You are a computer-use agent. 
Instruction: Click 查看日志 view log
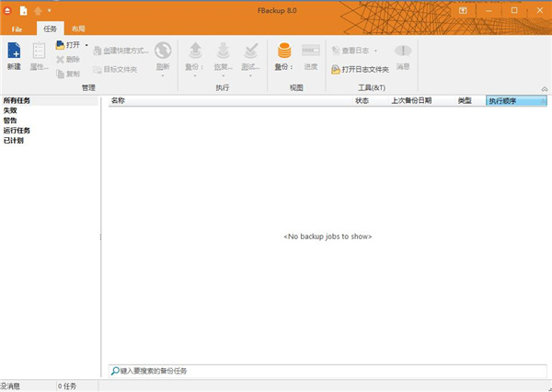tap(351, 51)
